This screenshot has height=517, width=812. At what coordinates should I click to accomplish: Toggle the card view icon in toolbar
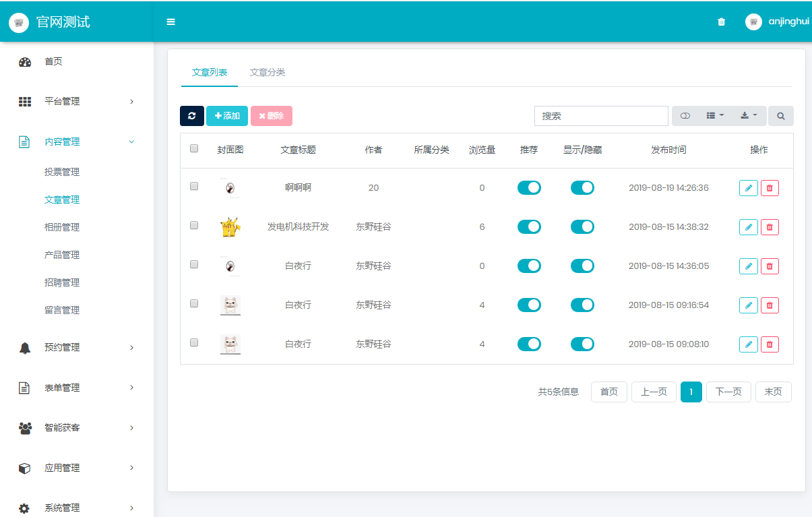685,116
